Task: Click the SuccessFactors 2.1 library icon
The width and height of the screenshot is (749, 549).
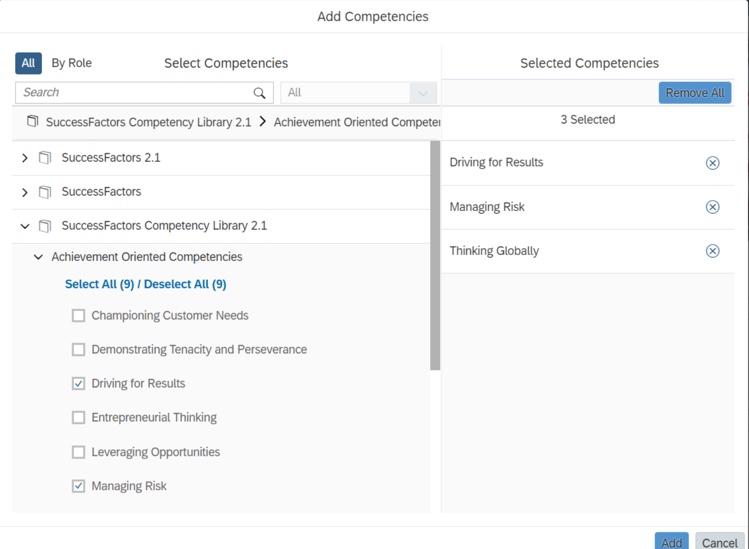Action: [45, 158]
